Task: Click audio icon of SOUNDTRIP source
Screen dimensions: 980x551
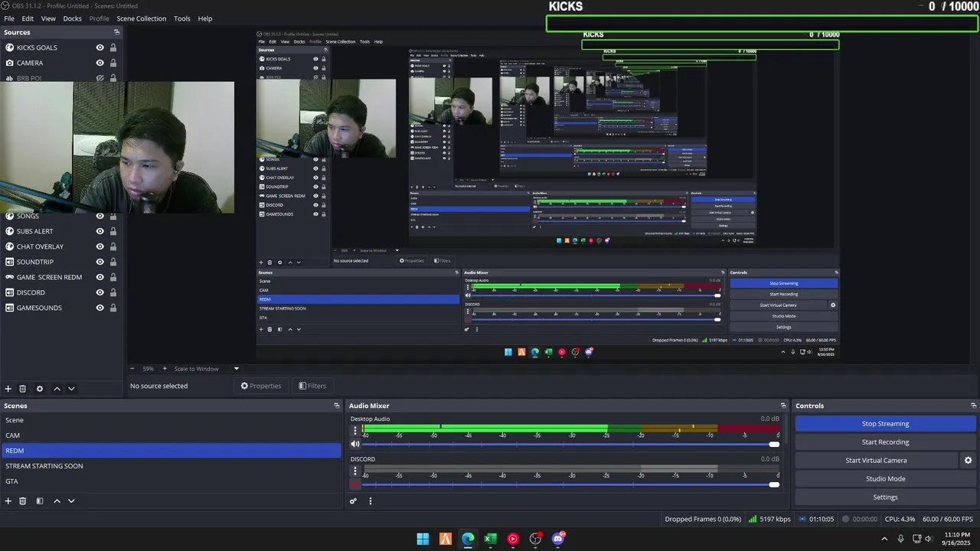Action: click(x=10, y=262)
